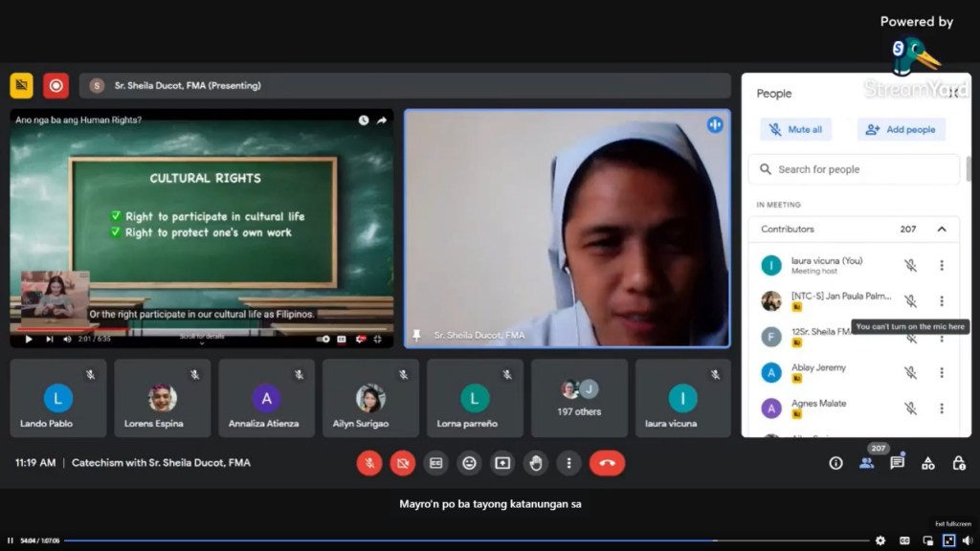This screenshot has width=980, height=551.
Task: Open more options in meeting toolbar
Action: coord(569,463)
